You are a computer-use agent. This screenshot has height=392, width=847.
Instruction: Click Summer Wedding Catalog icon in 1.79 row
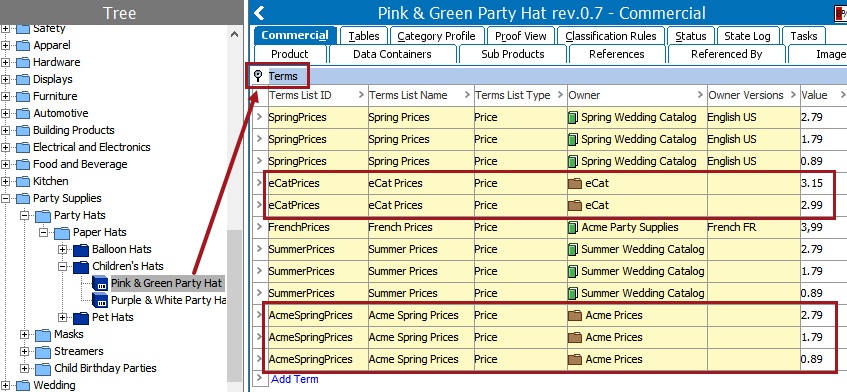click(x=573, y=272)
